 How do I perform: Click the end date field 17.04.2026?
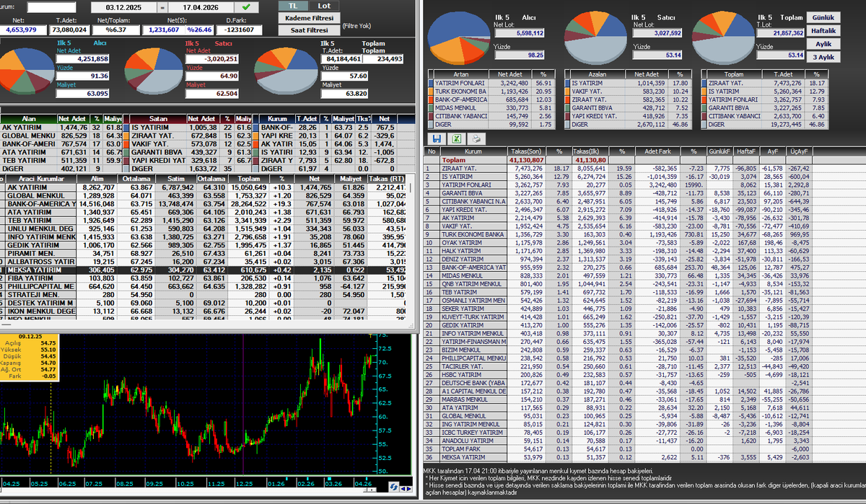pyautogui.click(x=202, y=6)
